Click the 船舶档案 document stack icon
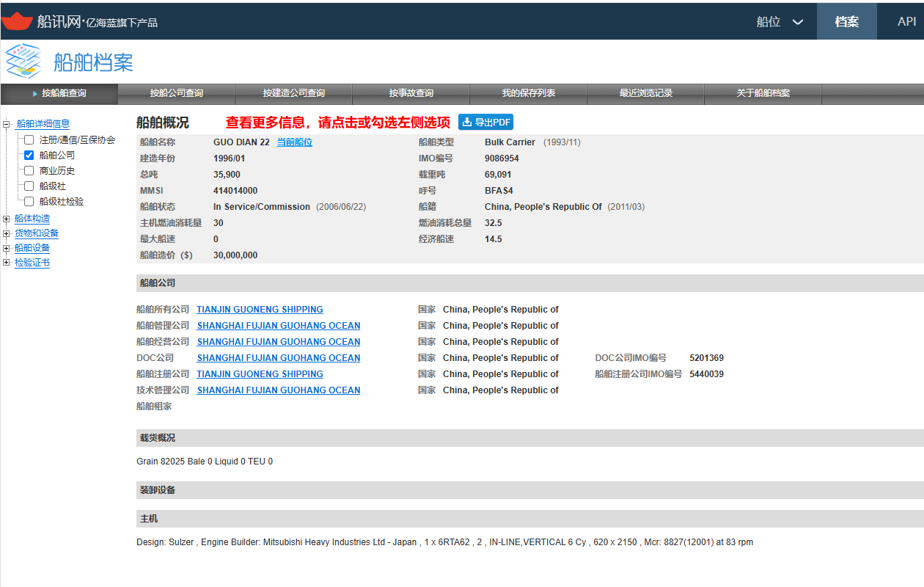Image resolution: width=924 pixels, height=587 pixels. 23,62
